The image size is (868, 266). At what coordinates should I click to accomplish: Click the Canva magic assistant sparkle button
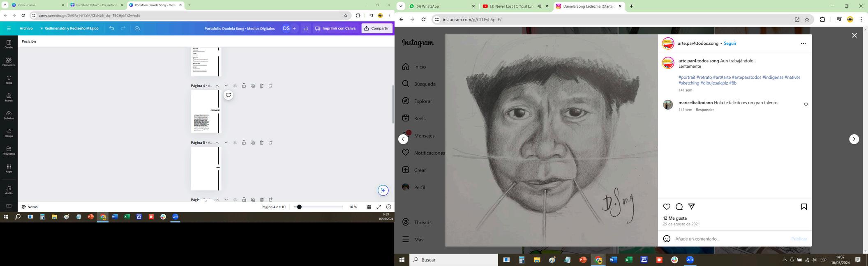click(x=383, y=190)
